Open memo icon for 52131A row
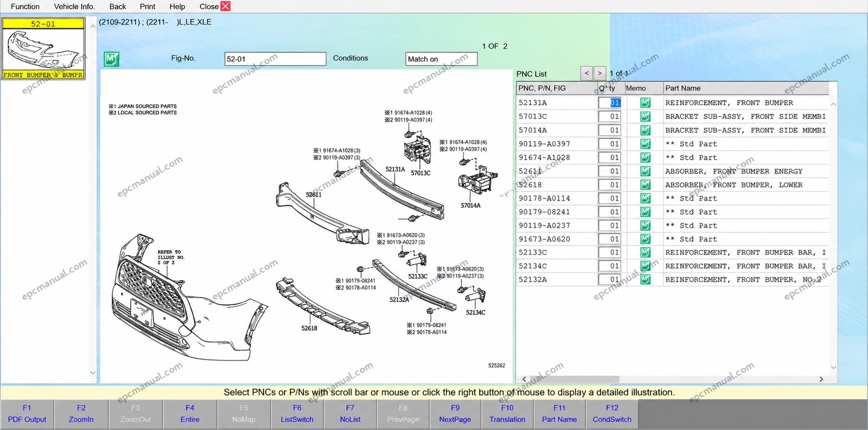The width and height of the screenshot is (868, 430). click(645, 103)
